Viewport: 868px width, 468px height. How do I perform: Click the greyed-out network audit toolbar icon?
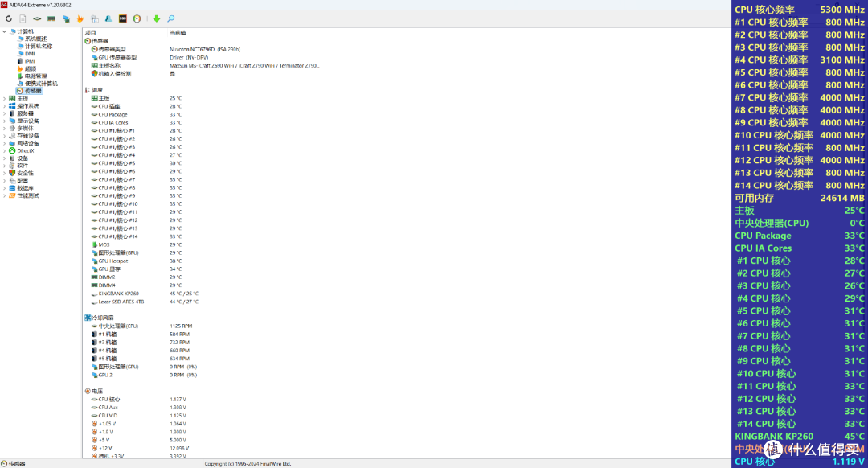pyautogui.click(x=95, y=18)
